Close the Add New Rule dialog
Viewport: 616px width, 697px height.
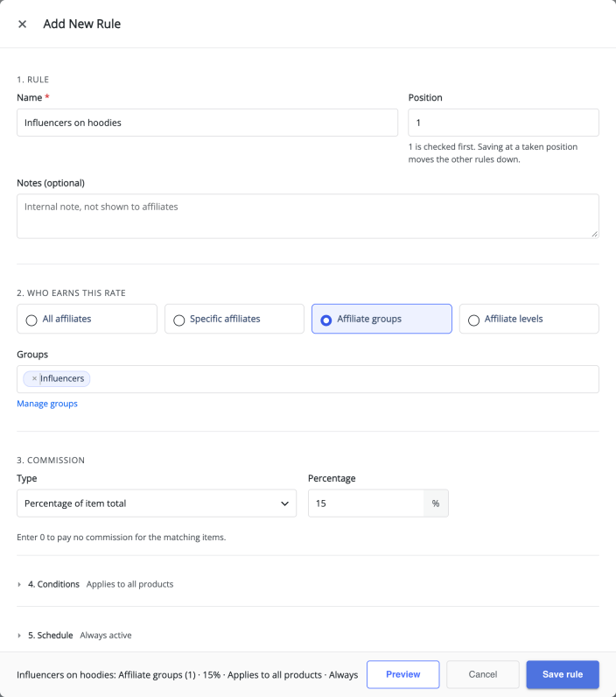[22, 24]
